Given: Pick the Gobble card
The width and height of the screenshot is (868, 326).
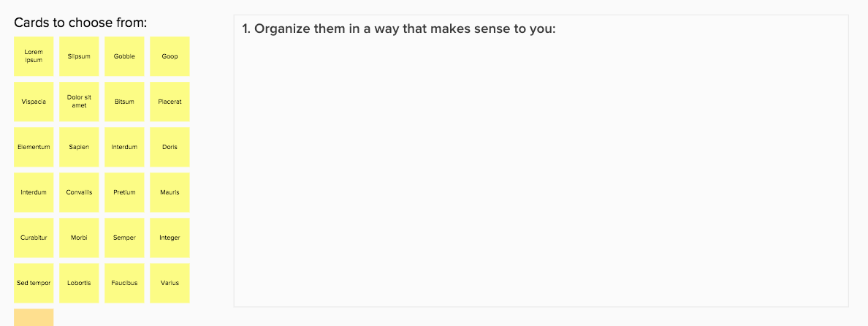Looking at the screenshot, I should point(124,56).
